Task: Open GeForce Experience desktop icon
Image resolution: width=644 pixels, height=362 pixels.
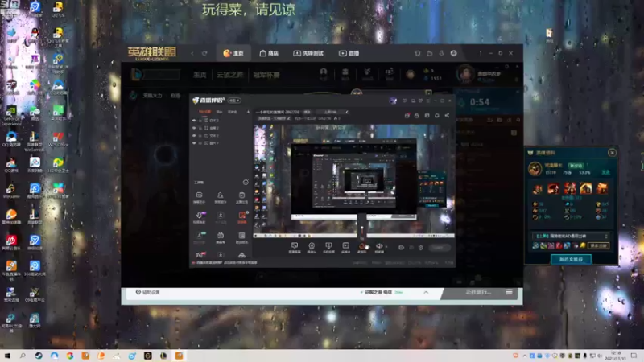Action: [x=11, y=115]
